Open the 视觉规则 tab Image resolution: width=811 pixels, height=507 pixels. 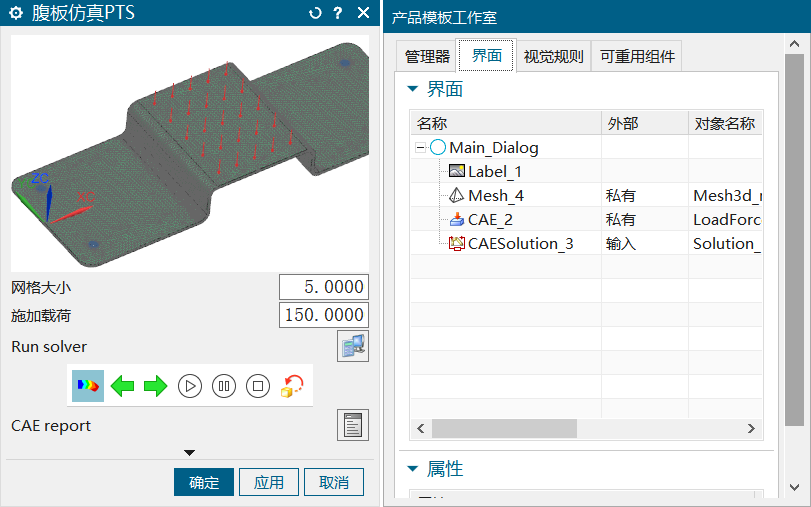(x=553, y=56)
